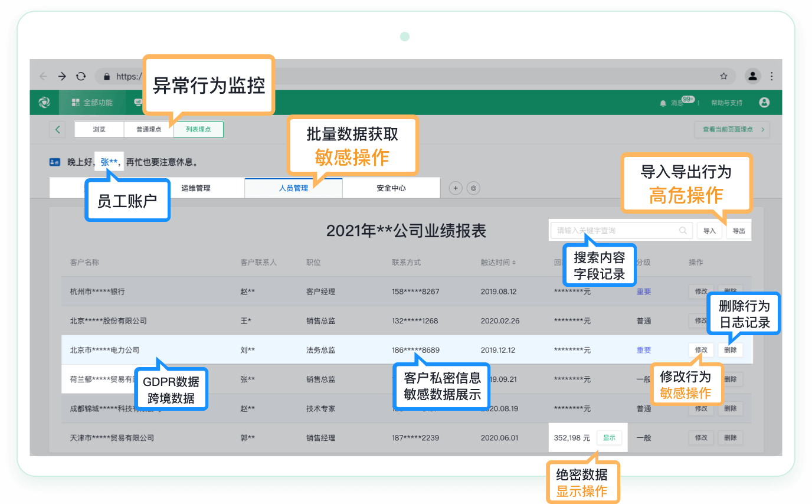Click the green app logo icon
This screenshot has height=504, width=812.
click(x=44, y=103)
